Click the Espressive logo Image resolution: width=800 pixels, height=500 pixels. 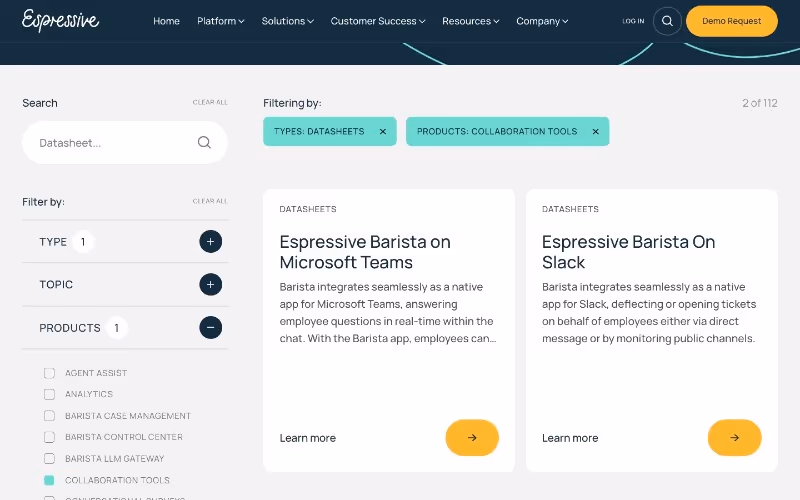(x=60, y=20)
